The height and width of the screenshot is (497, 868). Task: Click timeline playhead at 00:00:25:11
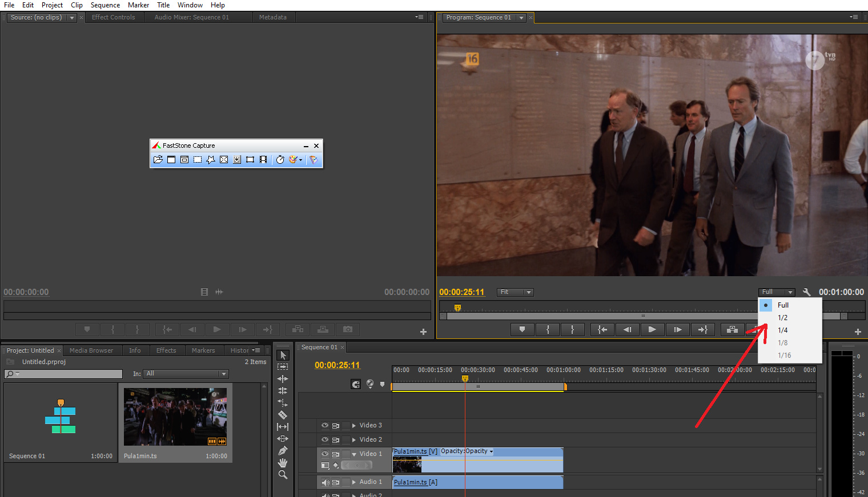click(x=465, y=378)
